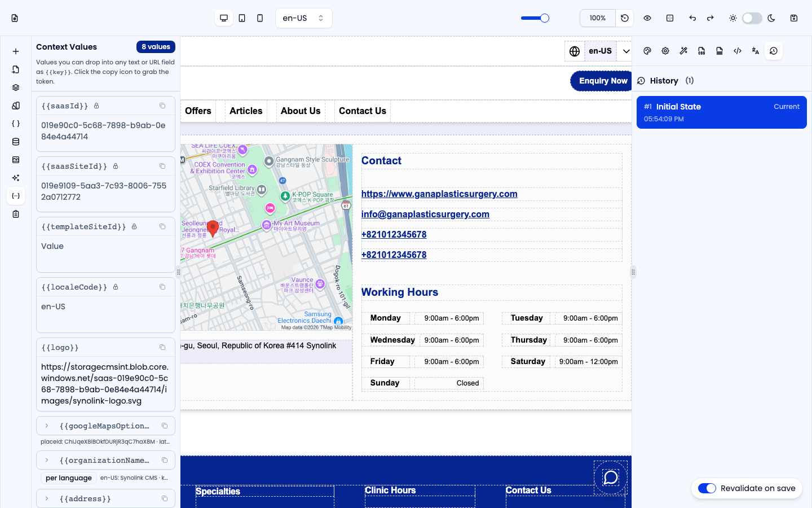812x508 pixels.
Task: Click the redo arrow icon
Action: tap(710, 18)
